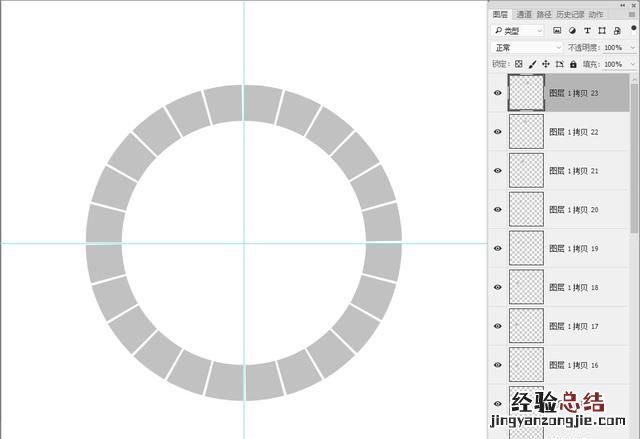Select thumbnail of 图层 1 拷贝 19

(526, 248)
